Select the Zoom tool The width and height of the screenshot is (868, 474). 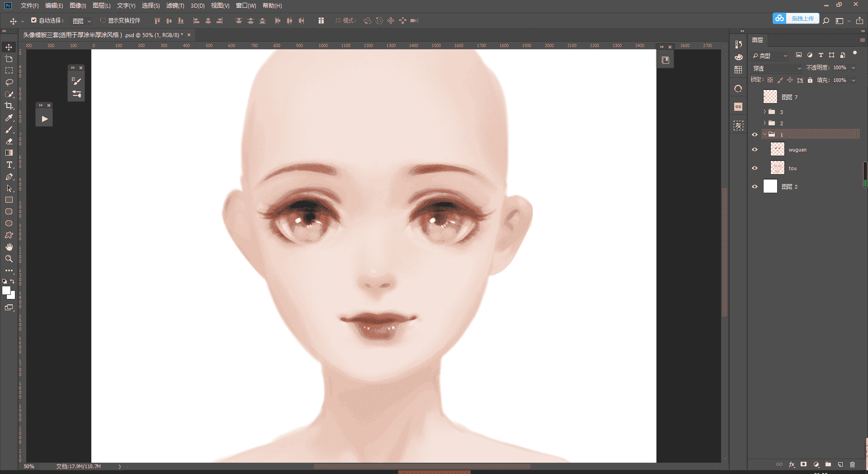9,259
